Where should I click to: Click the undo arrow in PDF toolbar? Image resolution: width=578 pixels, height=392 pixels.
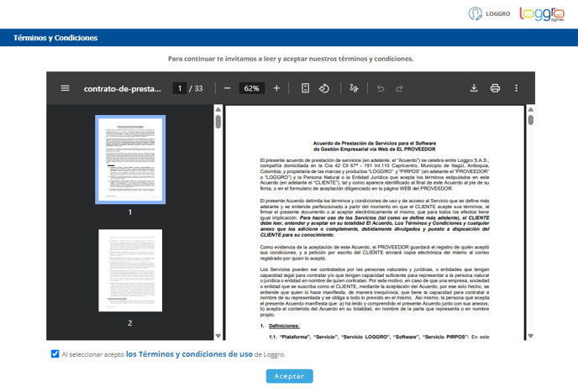click(380, 88)
